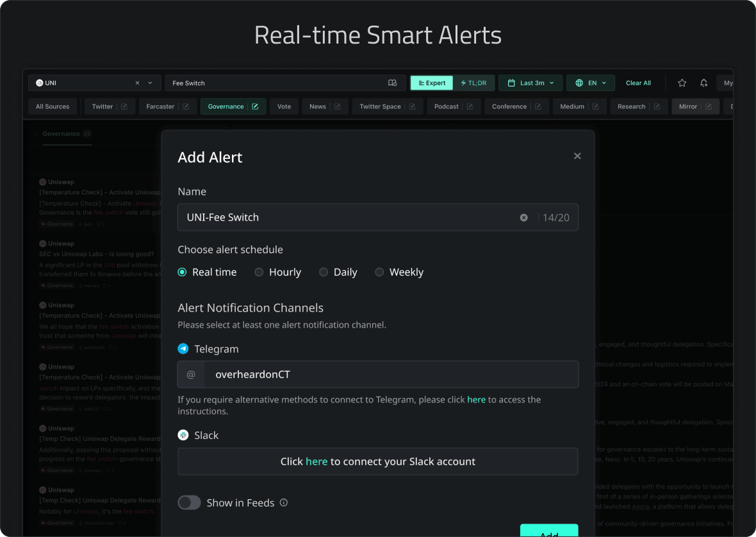Click the My button at toolbar edge
756x537 pixels.
click(x=726, y=83)
